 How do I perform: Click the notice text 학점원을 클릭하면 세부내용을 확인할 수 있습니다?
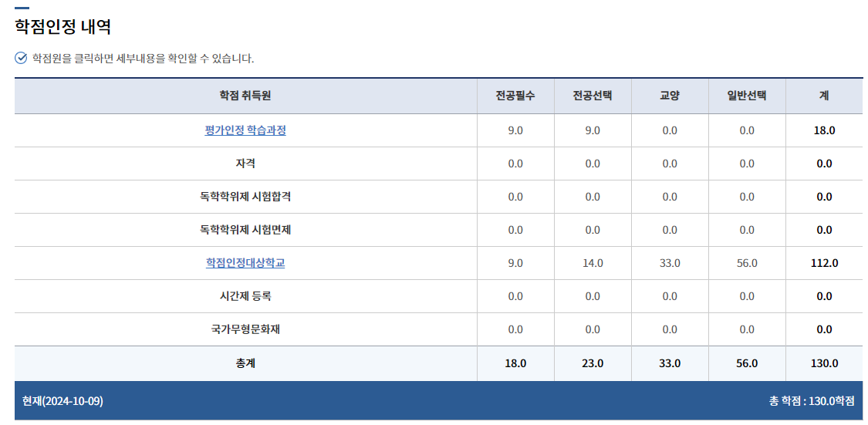click(143, 59)
